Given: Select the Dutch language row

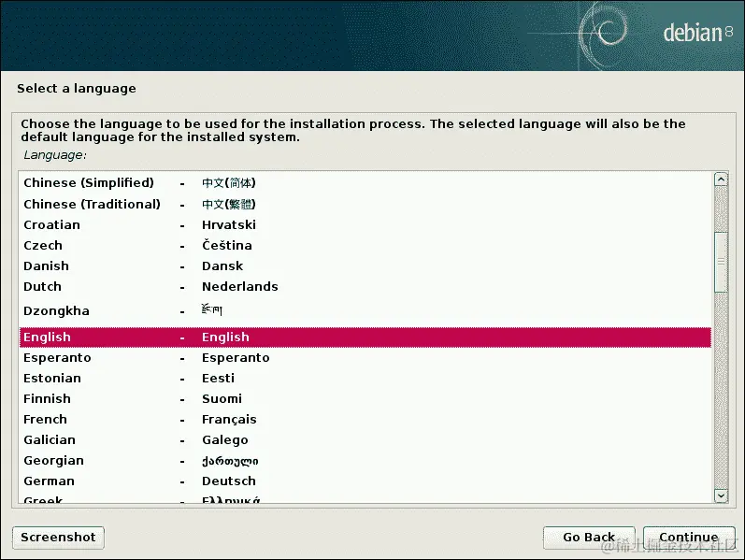Looking at the screenshot, I should pos(365,286).
